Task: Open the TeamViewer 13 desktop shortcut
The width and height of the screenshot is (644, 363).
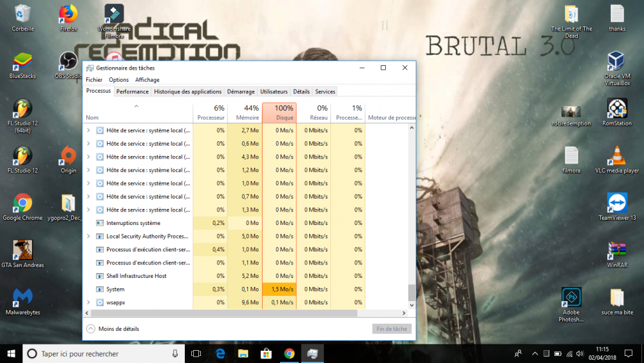Action: (x=617, y=202)
